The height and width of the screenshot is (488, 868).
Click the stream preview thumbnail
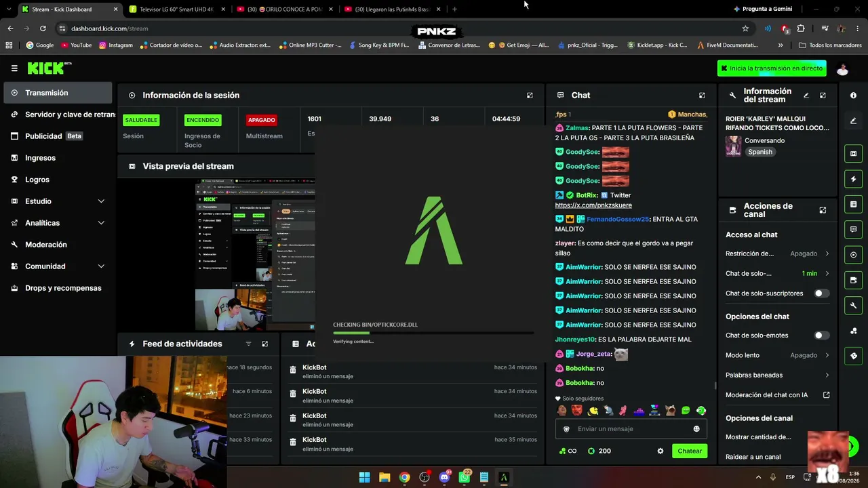(255, 254)
